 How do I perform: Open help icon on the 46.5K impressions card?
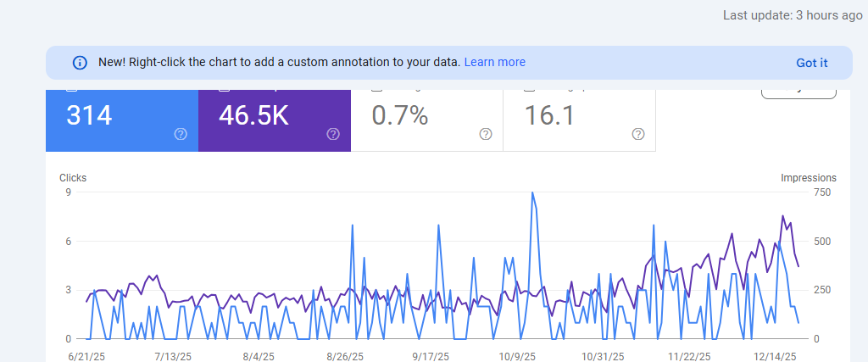[333, 134]
